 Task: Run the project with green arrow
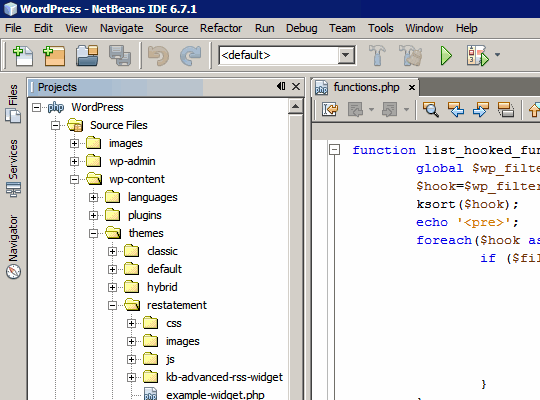click(446, 55)
